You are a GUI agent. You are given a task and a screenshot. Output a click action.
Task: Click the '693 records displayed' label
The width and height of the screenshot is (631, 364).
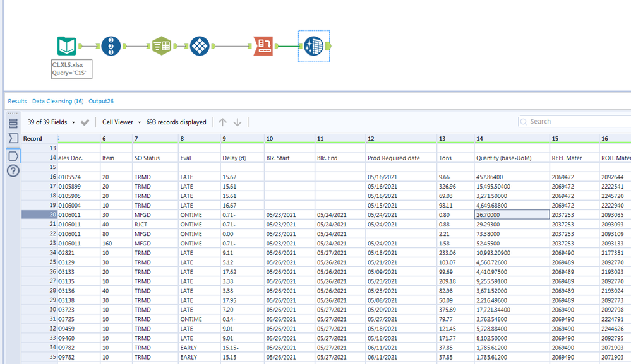[176, 122]
